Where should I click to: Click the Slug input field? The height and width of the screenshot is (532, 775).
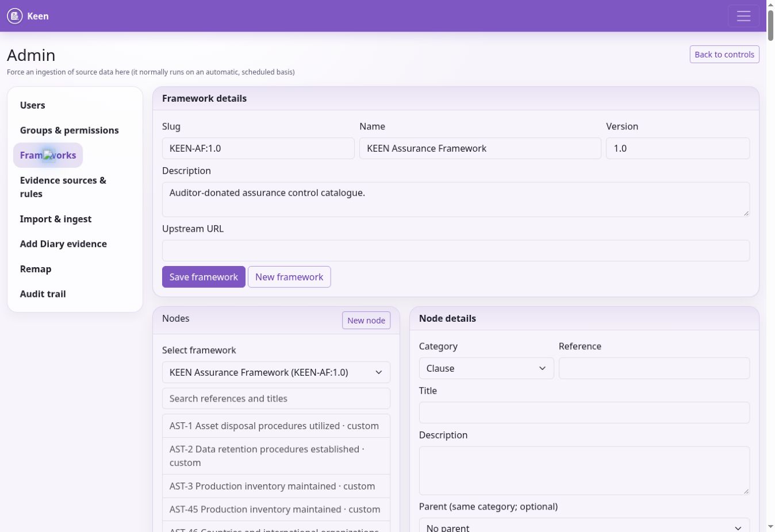258,148
